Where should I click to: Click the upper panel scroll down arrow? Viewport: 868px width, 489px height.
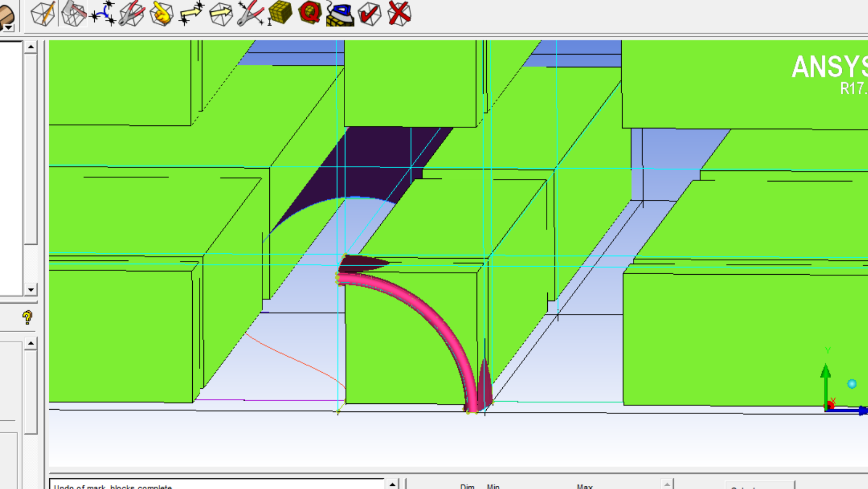click(31, 290)
